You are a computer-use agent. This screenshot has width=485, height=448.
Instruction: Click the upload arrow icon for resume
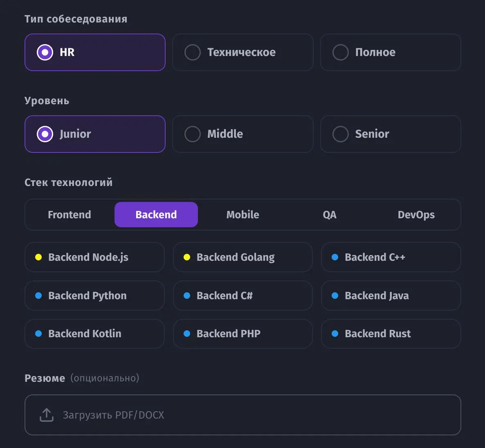click(x=47, y=415)
